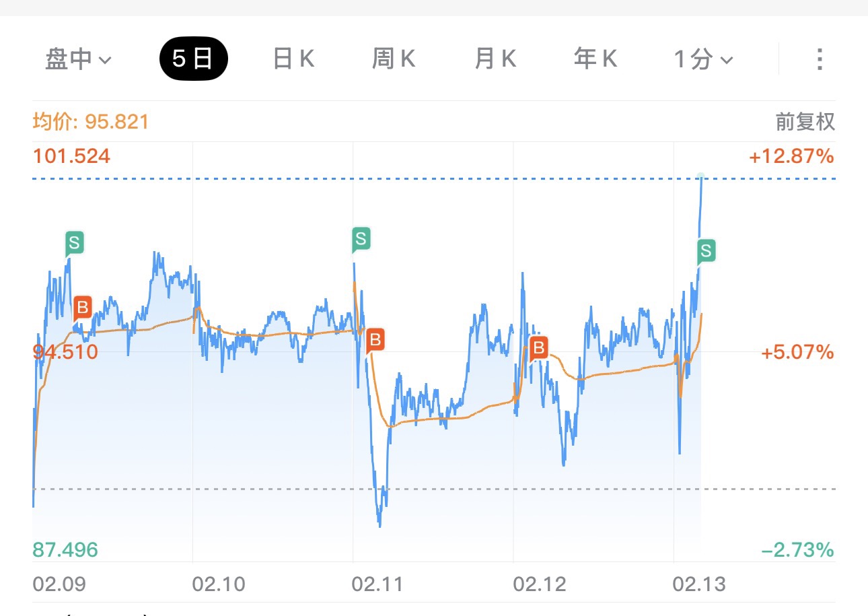Image resolution: width=868 pixels, height=616 pixels.
Task: Expand the 1分 minute interval dropdown
Action: (702, 59)
